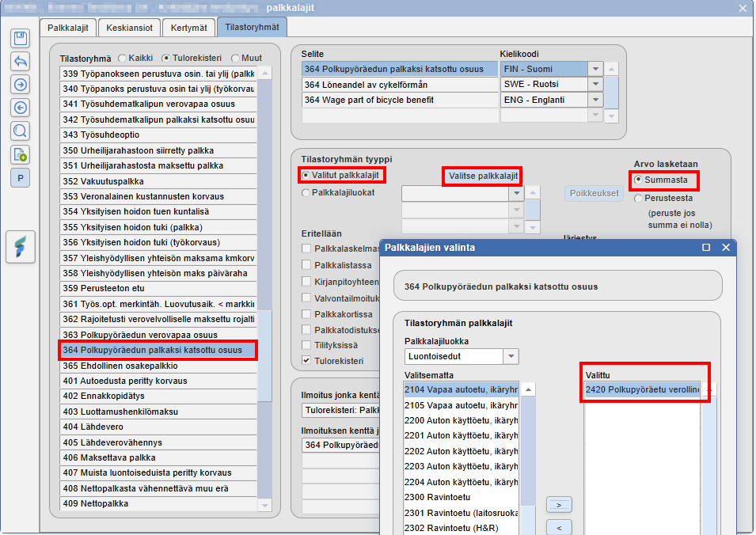The image size is (756, 535).
Task: Click the green-blue application logo icon
Action: tap(21, 247)
